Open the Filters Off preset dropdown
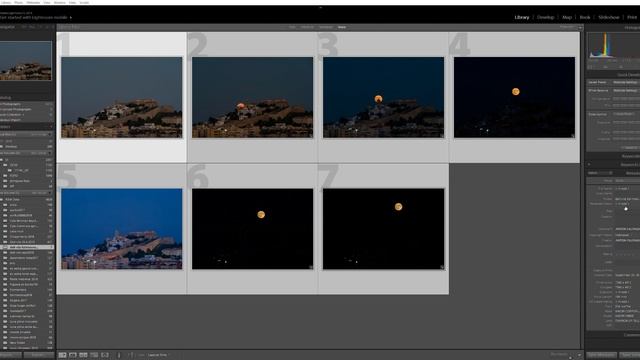This screenshot has width=640, height=360. pyautogui.click(x=567, y=27)
